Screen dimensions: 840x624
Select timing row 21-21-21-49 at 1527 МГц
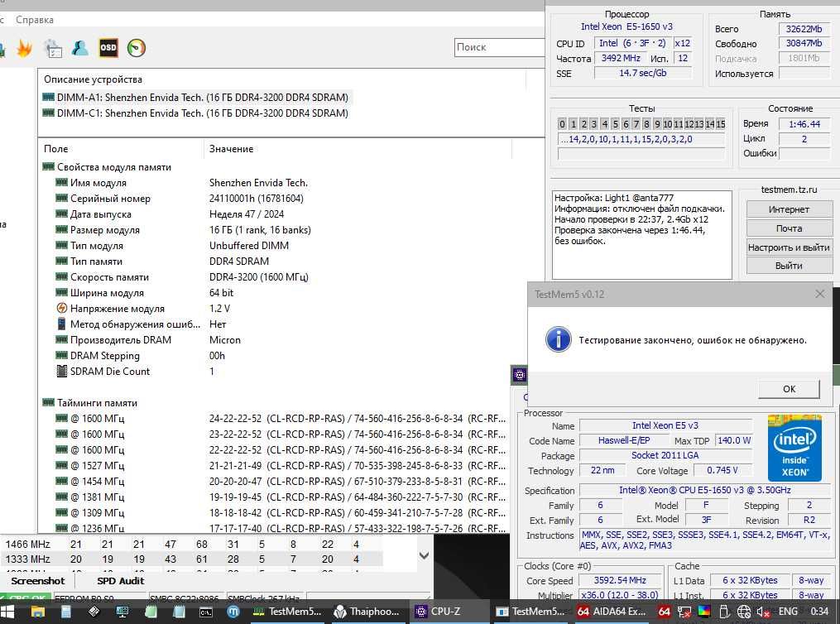tap(281, 465)
